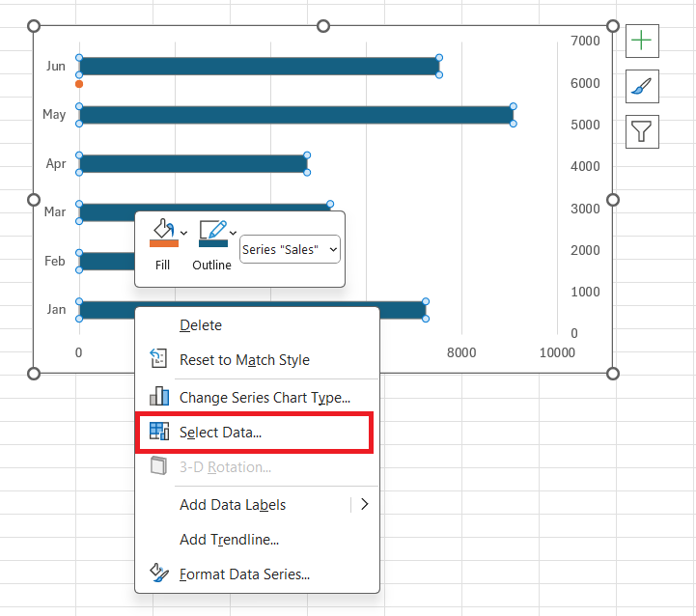
Task: Click the Select Data table icon
Action: coord(159,432)
